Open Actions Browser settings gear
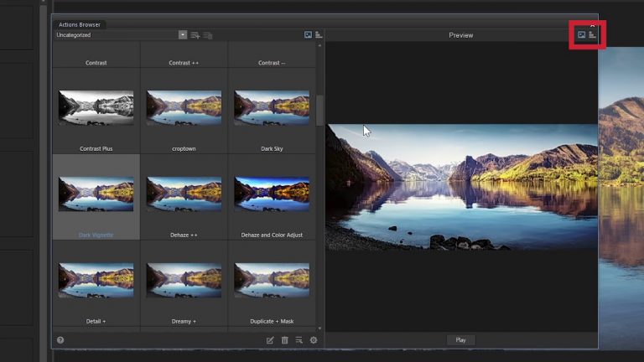The height and width of the screenshot is (362, 644). click(314, 340)
